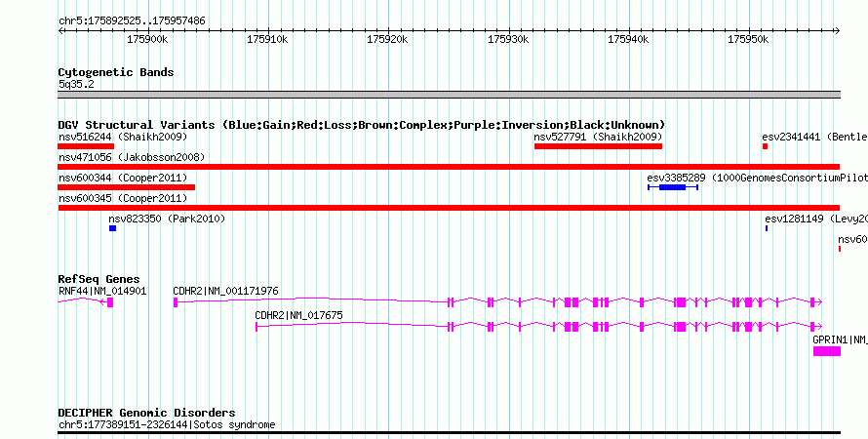Open the RNF44|NM_014901 gene label
Screen dimensions: 868x439
(x=102, y=291)
